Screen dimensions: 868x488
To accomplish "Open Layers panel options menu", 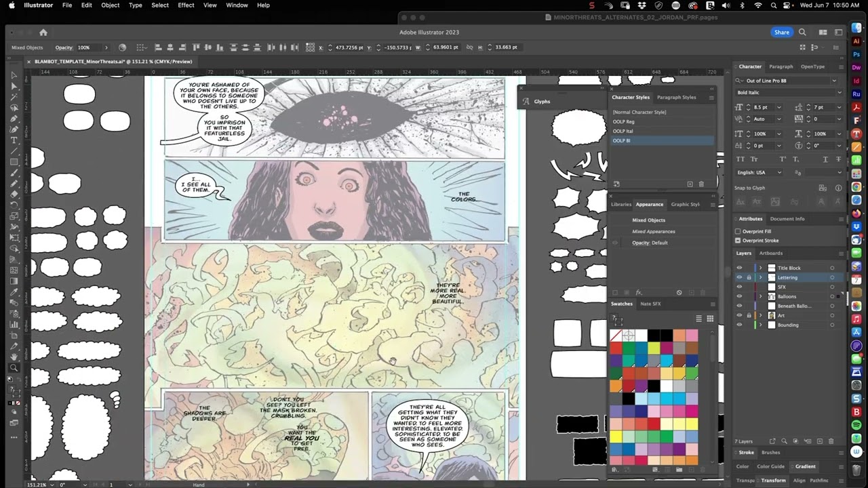I will 840,253.
